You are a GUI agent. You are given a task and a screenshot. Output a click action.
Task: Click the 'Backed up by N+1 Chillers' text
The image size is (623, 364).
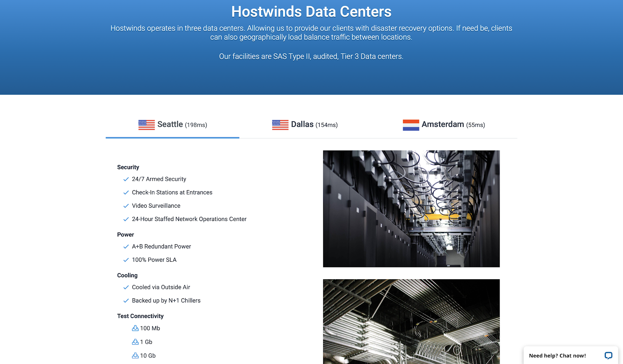coord(166,301)
